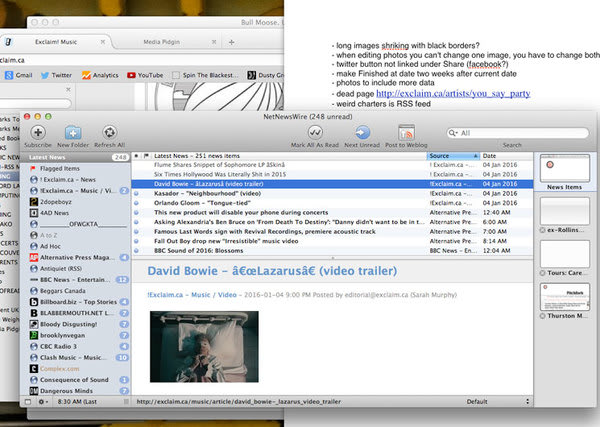The height and width of the screenshot is (427, 600).
Task: Toggle unread dot for Kasador Neighbourhood item
Action: tap(136, 194)
